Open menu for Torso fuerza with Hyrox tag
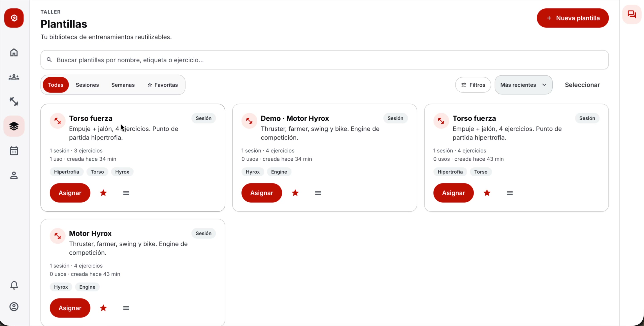 (126, 193)
